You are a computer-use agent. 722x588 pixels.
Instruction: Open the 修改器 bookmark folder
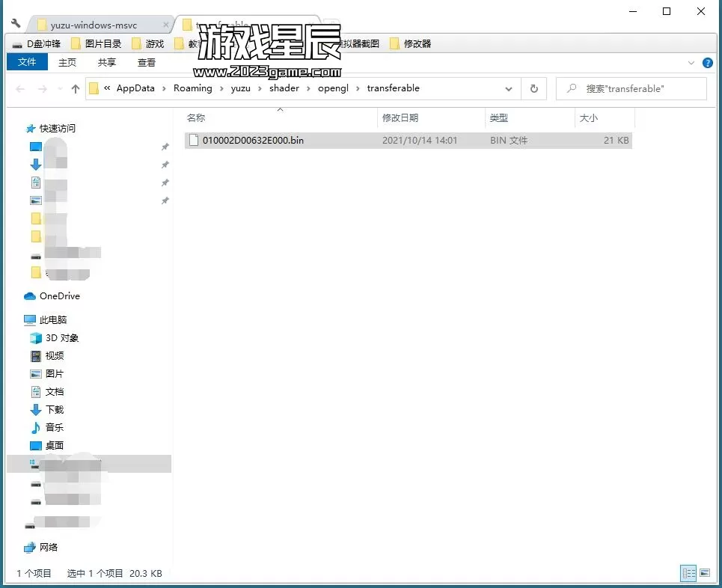coord(417,44)
